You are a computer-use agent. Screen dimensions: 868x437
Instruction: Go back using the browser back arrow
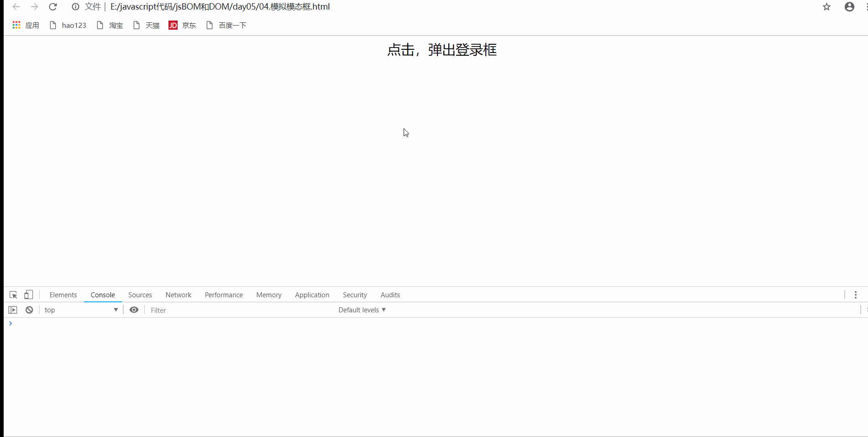point(16,7)
